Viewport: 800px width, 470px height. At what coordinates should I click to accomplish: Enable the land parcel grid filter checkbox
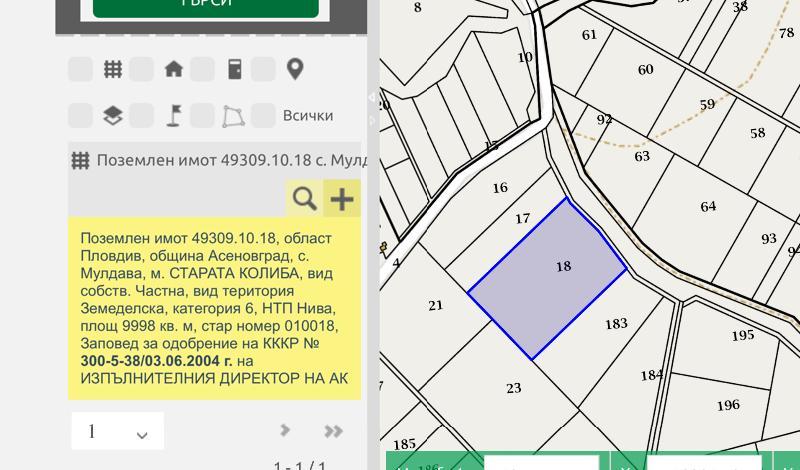coord(81,69)
